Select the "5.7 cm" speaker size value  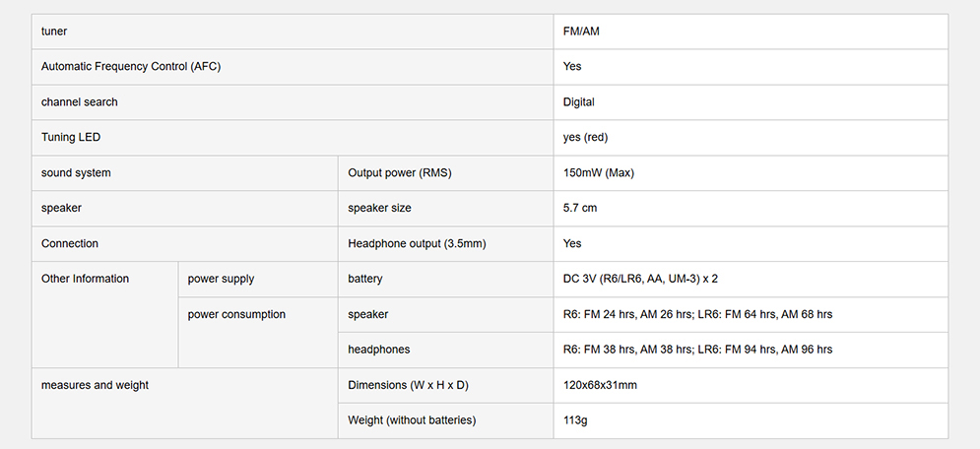580,209
